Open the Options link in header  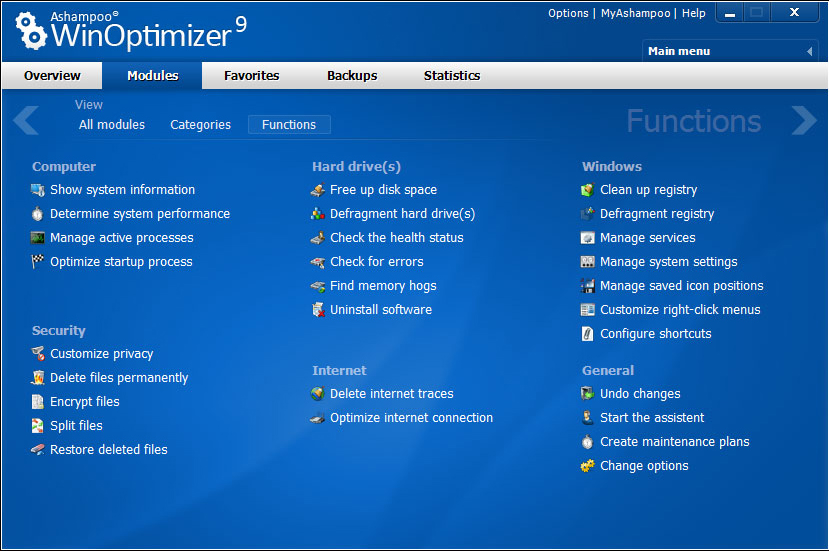[568, 13]
